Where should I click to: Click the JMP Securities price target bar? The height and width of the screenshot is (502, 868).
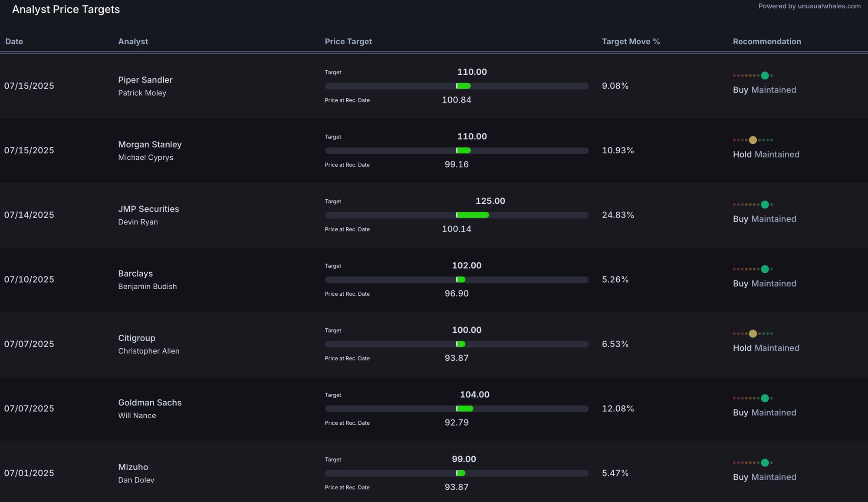coord(457,215)
